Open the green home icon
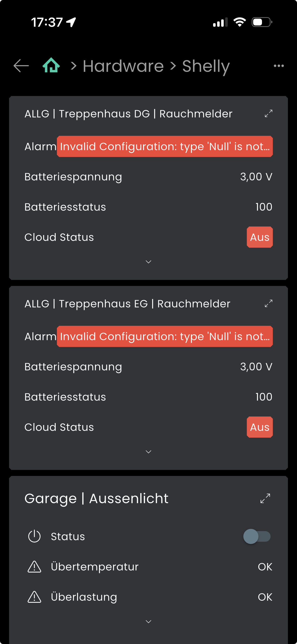This screenshot has height=644, width=297. pyautogui.click(x=51, y=65)
